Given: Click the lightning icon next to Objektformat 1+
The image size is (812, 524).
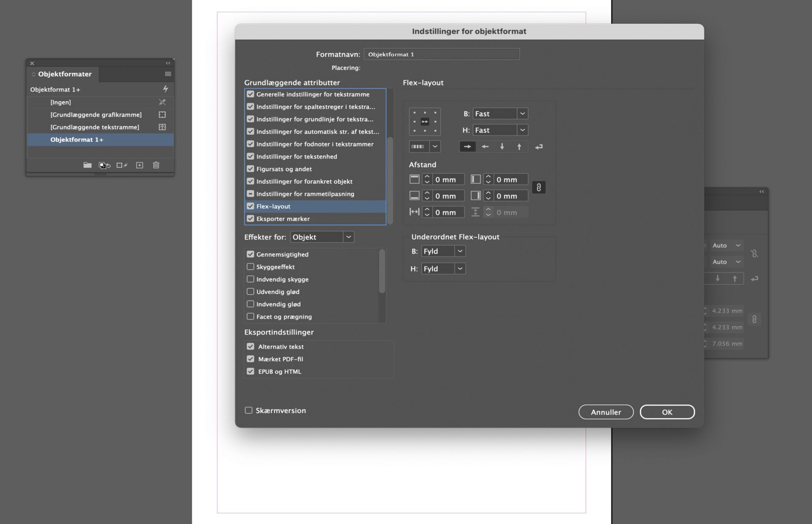Looking at the screenshot, I should point(166,89).
